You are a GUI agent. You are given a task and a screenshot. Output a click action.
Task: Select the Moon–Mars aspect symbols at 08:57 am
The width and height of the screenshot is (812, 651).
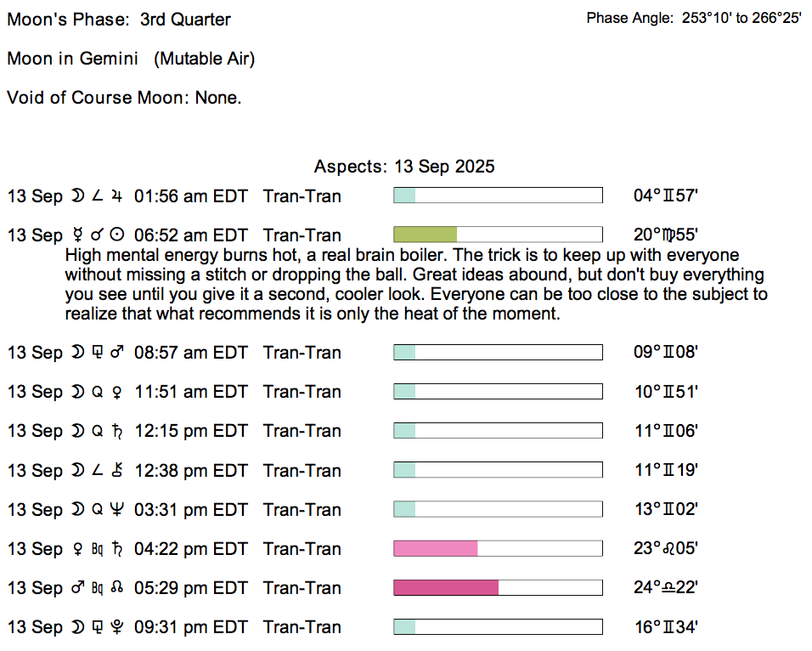click(x=98, y=353)
